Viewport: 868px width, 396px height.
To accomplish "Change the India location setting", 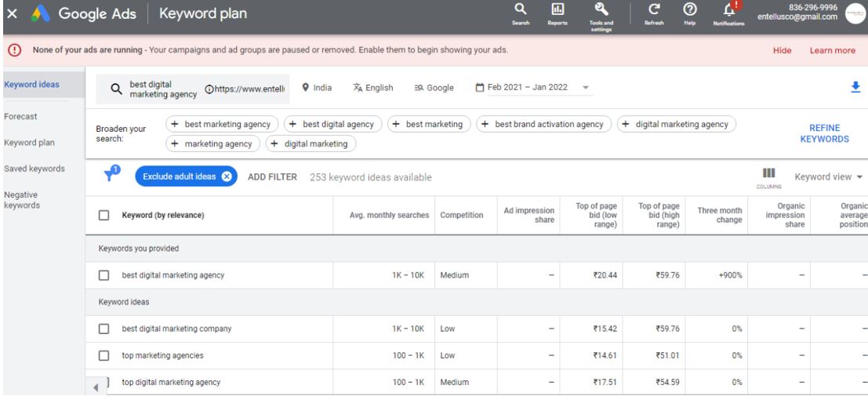I will point(317,88).
